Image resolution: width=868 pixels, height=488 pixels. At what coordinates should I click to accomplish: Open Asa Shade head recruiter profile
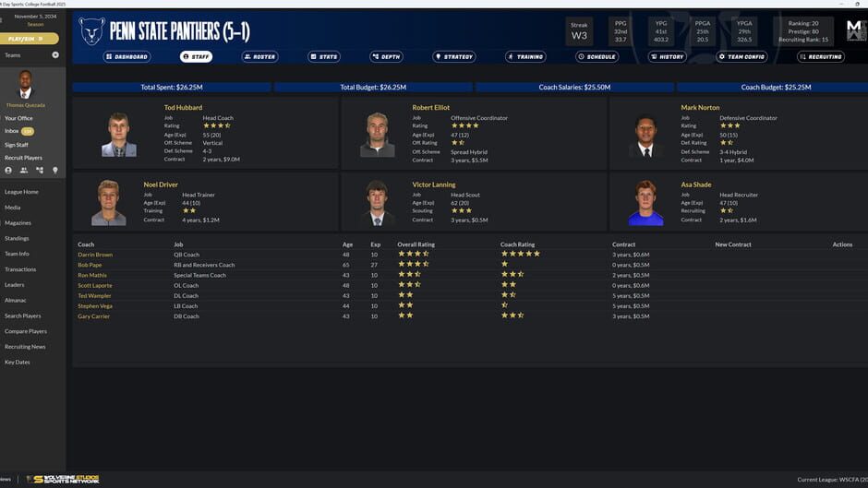[696, 184]
